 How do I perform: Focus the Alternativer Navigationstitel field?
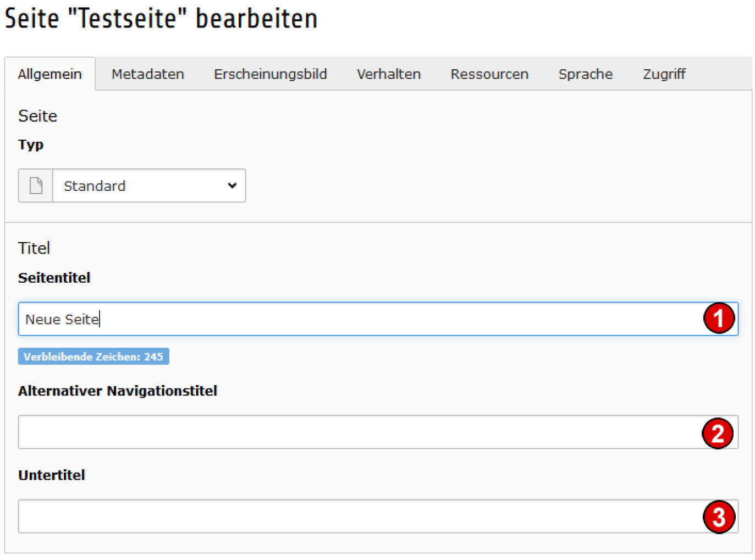[378, 432]
